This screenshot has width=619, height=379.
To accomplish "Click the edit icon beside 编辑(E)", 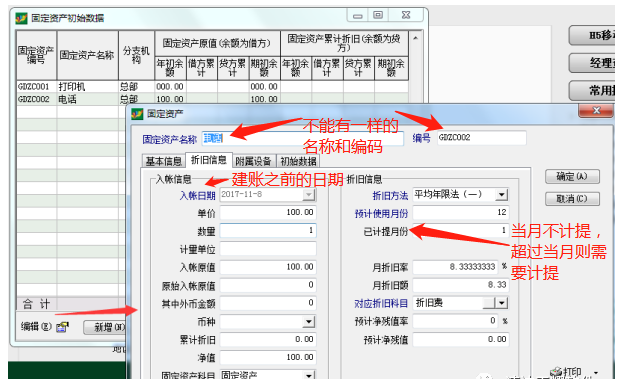I will (62, 327).
